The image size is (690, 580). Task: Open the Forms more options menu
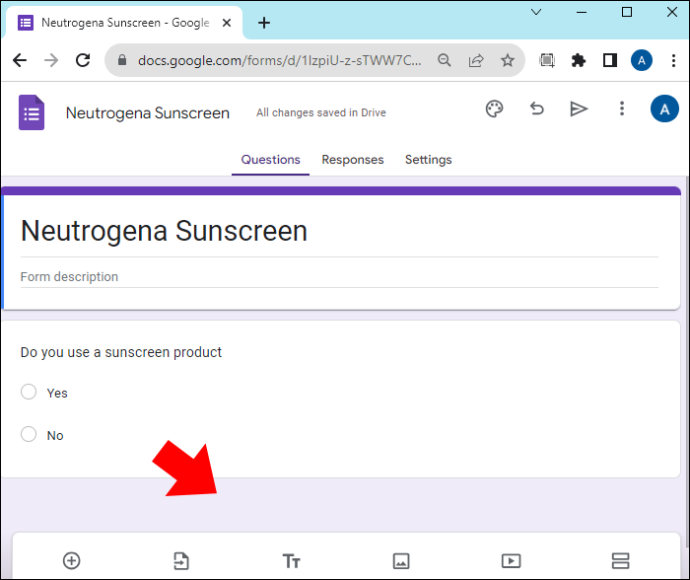(622, 108)
